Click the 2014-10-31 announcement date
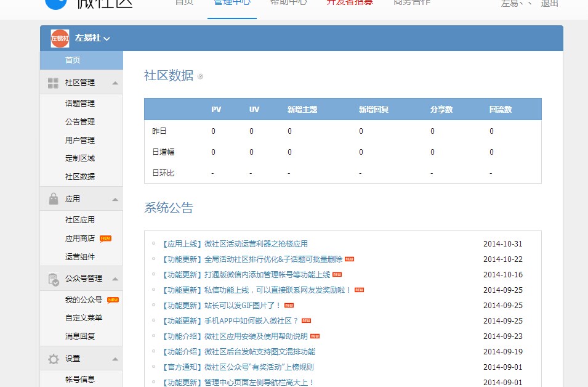Screen dimensions: 588x387 coord(503,244)
